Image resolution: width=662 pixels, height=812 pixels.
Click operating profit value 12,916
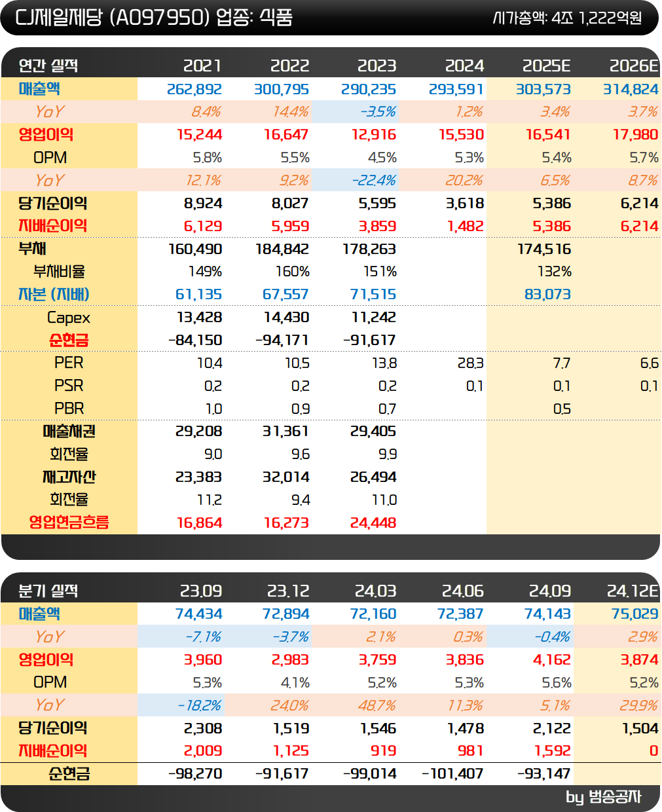[x=374, y=135]
